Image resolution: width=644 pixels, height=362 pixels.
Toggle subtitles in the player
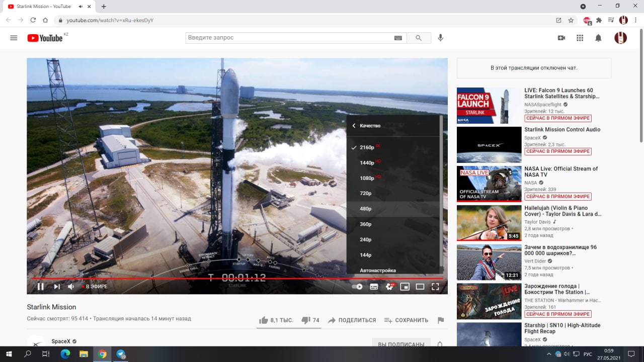[374, 287]
